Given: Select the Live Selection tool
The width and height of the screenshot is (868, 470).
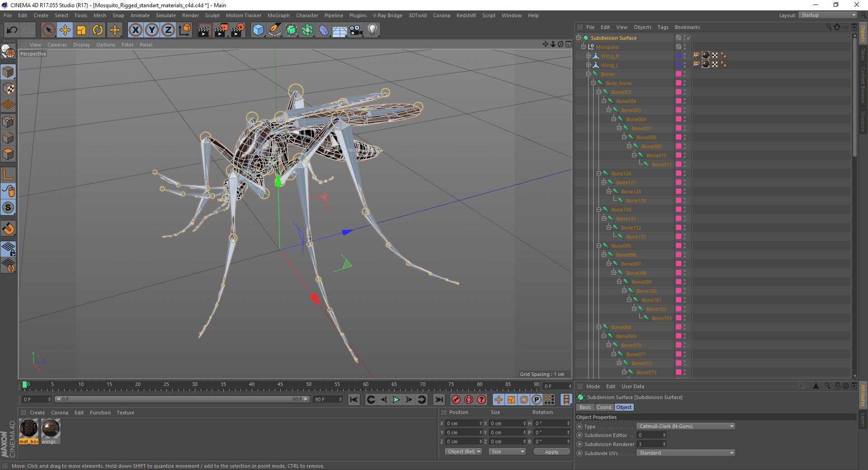Looking at the screenshot, I should pos(48,30).
